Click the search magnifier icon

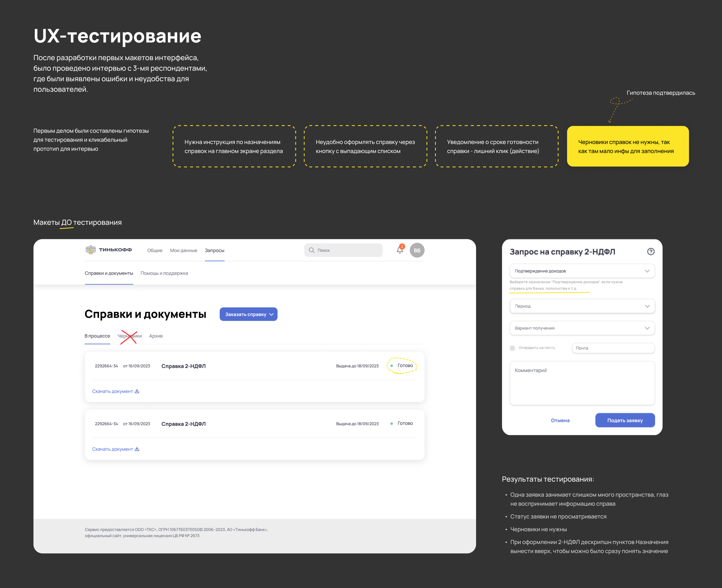click(311, 250)
